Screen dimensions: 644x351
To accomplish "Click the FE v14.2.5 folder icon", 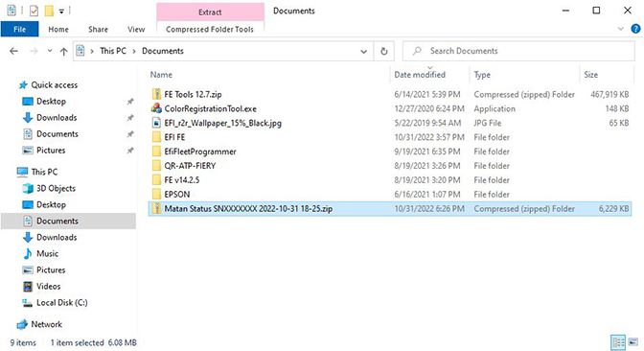I will tap(156, 180).
